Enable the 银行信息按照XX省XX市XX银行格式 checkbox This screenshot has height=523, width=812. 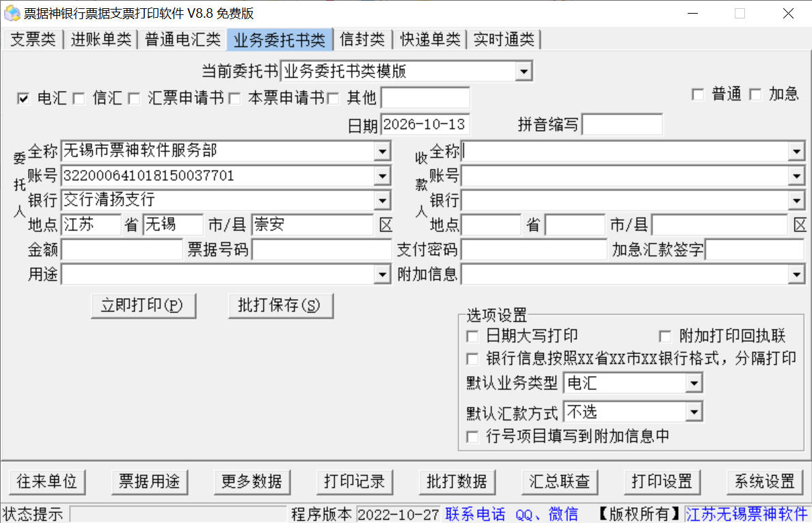[x=472, y=358]
